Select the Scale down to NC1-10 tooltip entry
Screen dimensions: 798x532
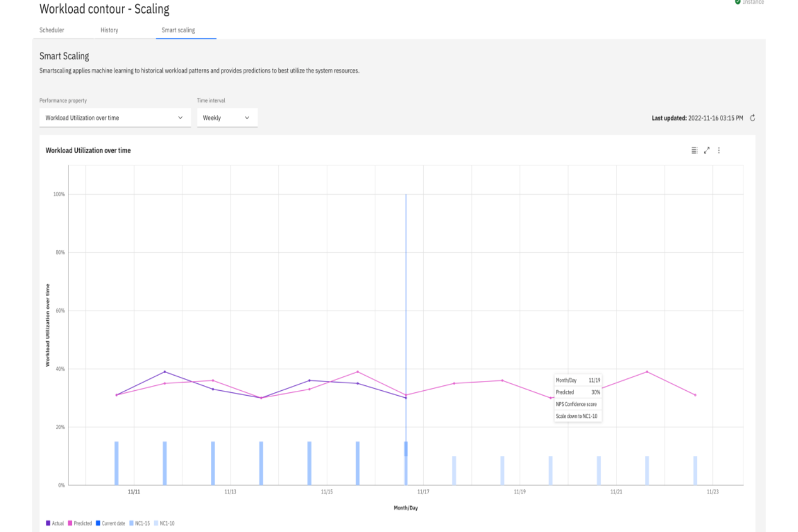(x=577, y=416)
